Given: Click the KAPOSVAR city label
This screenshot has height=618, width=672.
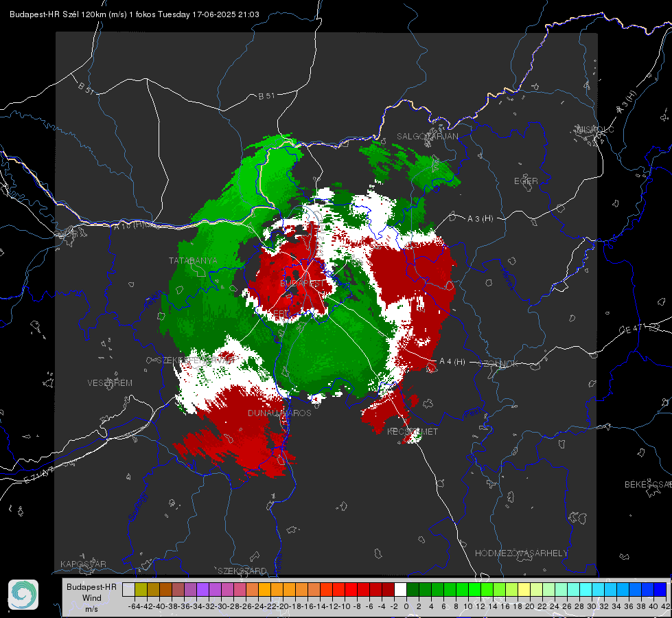Looking at the screenshot, I should [83, 564].
